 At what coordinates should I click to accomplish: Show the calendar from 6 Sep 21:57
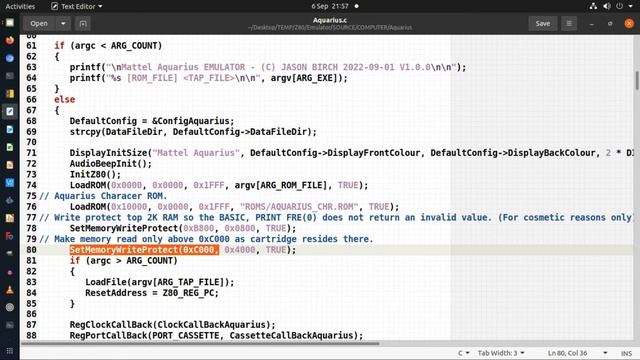[x=330, y=6]
